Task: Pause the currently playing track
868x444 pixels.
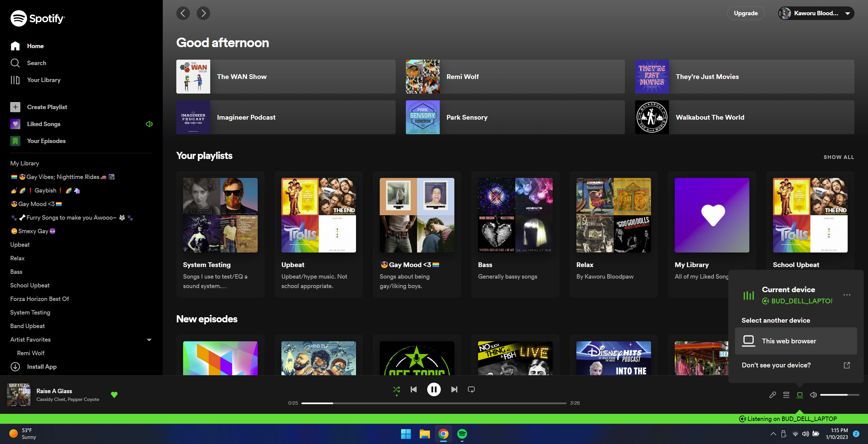Action: [434, 389]
